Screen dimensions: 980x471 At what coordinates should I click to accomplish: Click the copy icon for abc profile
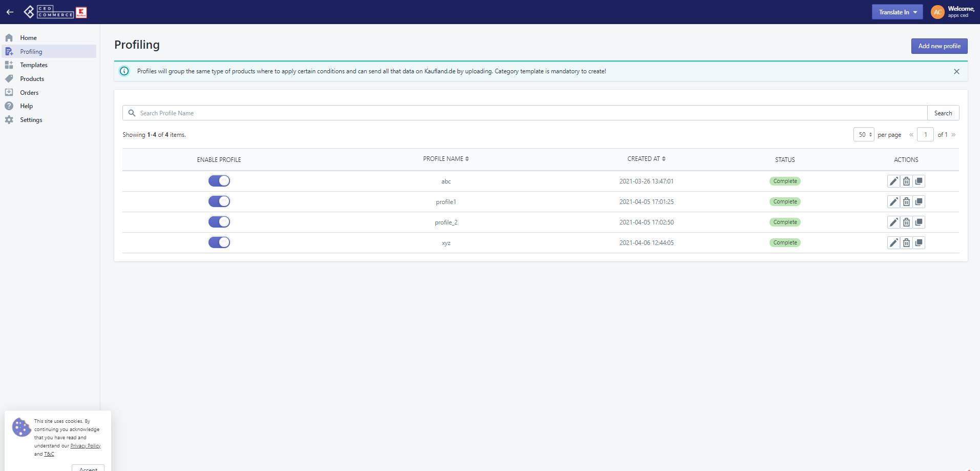click(x=919, y=181)
